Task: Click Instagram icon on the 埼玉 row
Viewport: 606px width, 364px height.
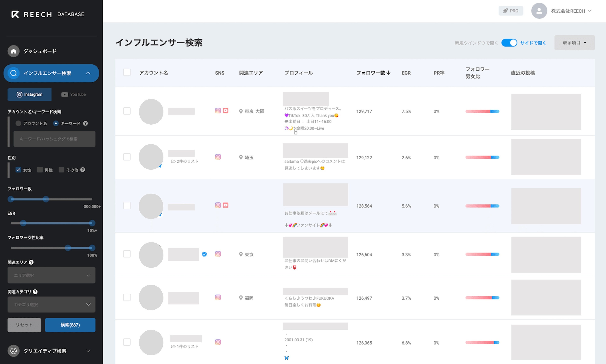Action: (x=218, y=157)
